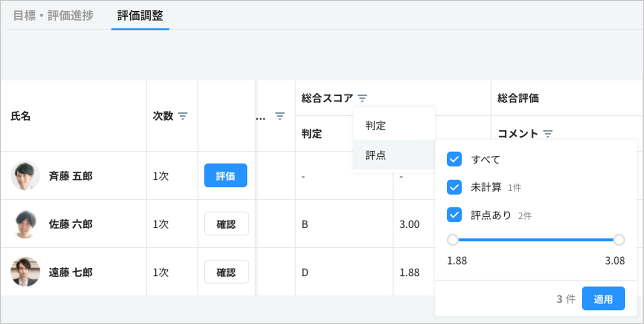644x324 pixels.
Task: Click 斉藤 五郎's profile avatar
Action: click(x=25, y=176)
